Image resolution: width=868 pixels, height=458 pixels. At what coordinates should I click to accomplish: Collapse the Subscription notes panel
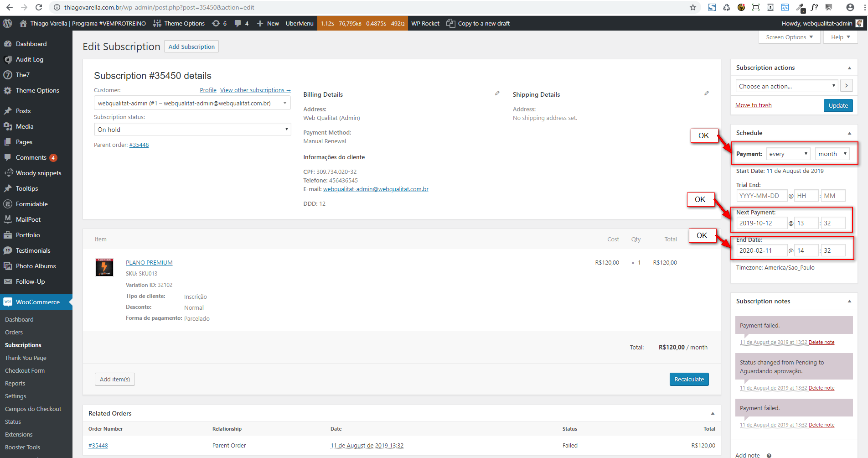coord(849,302)
